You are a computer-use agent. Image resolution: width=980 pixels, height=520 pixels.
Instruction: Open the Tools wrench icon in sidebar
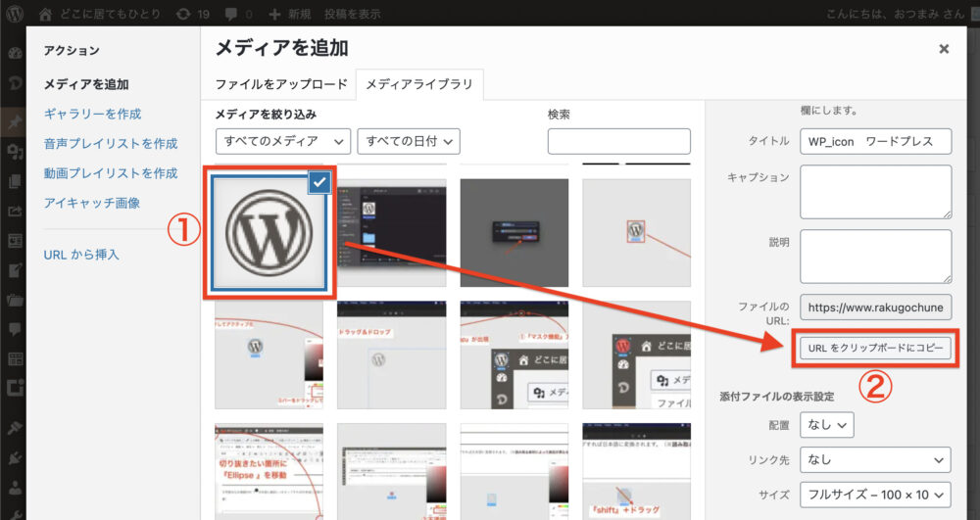point(15,514)
